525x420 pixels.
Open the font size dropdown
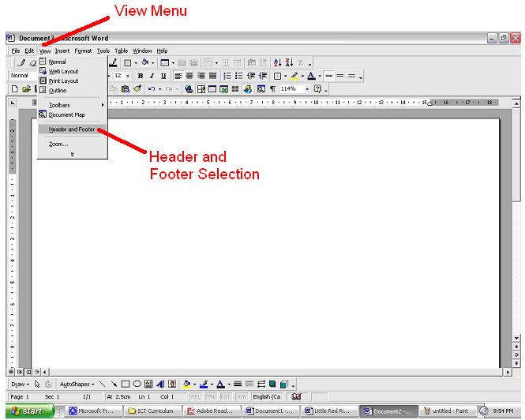128,76
